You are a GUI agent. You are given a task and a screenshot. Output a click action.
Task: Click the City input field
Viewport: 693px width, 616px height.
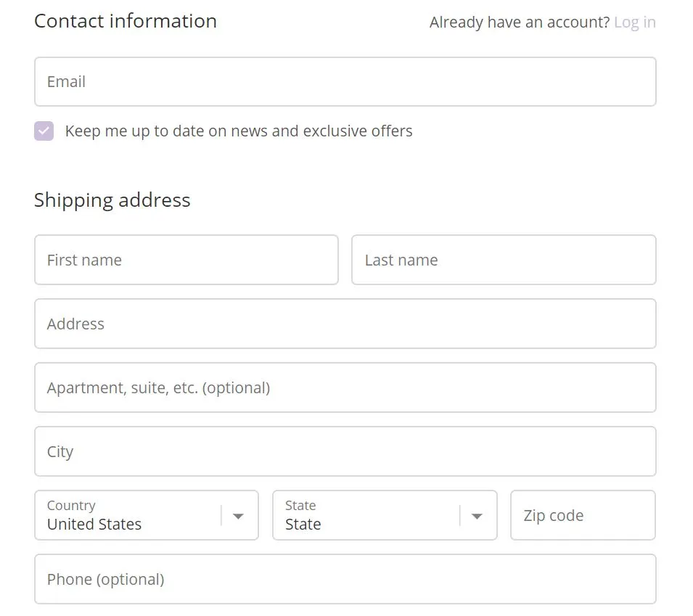coord(345,451)
